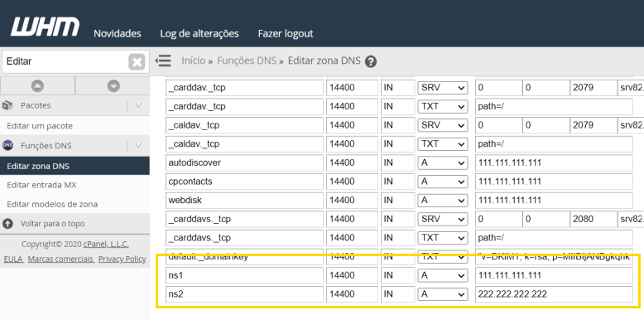644x320 pixels.
Task: Select Fazer logout
Action: click(286, 33)
